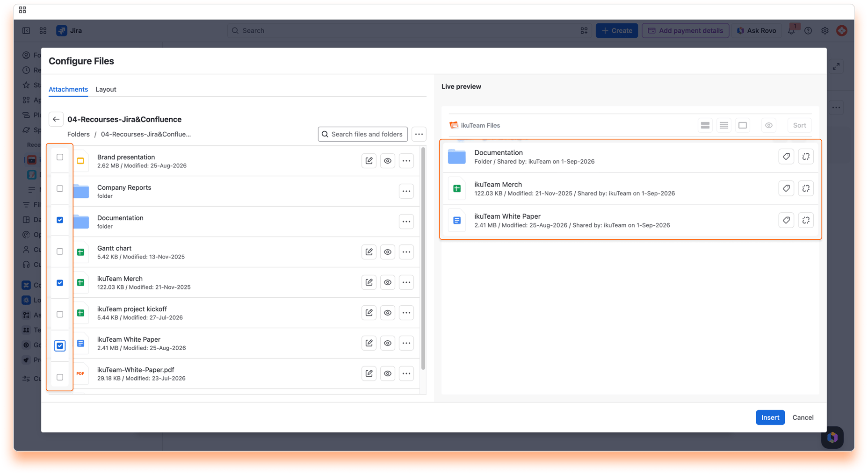Go back using the arrow beside 04-Recourses-Jira&Confluence
868x474 pixels.
56,119
